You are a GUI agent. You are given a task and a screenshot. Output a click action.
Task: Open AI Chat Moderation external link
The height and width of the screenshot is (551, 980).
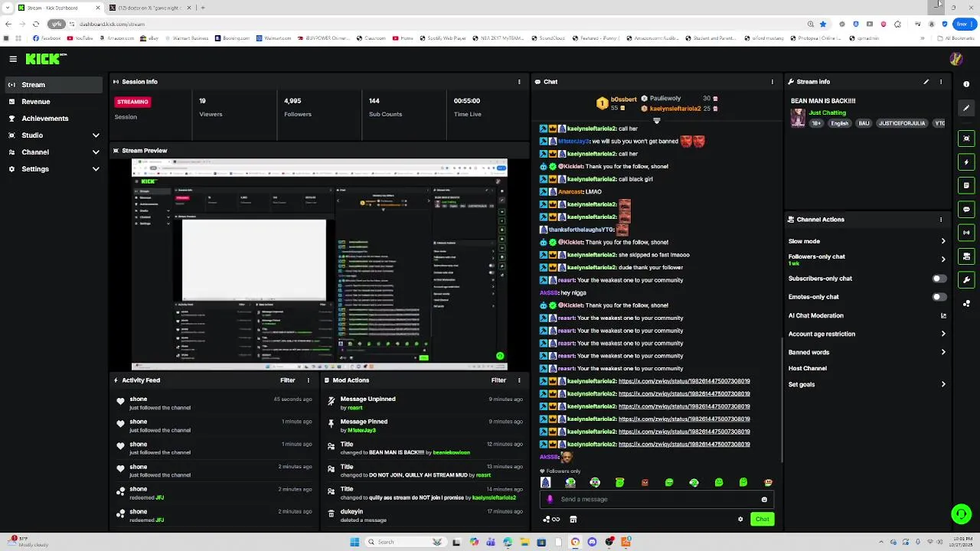[943, 315]
